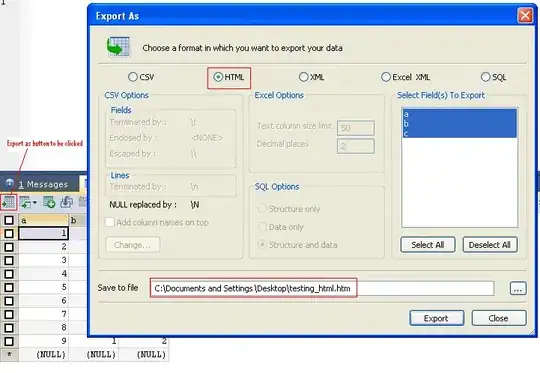Screen dimensions: 540x373
Task: Click the asterisk new-row marker in grid
Action: coord(9,355)
